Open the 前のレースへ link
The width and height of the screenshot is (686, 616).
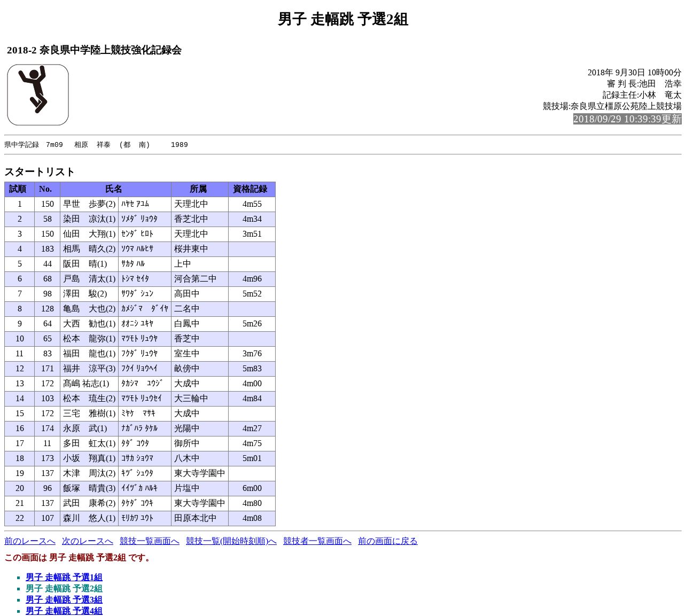pos(30,541)
